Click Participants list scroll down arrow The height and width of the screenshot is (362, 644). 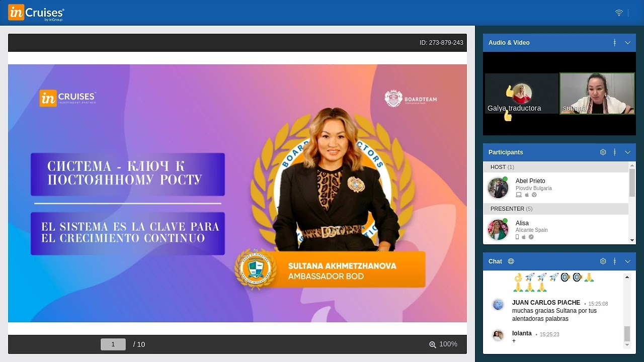tap(632, 241)
